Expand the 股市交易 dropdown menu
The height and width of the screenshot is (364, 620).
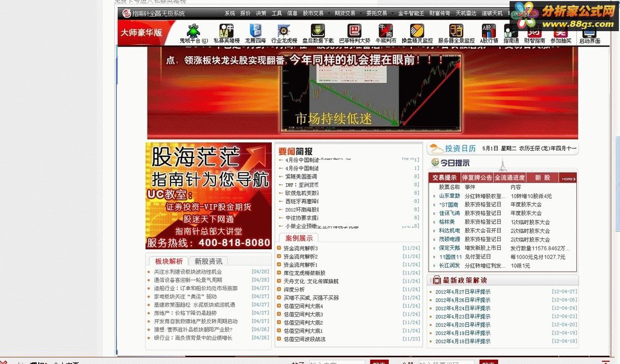click(315, 13)
